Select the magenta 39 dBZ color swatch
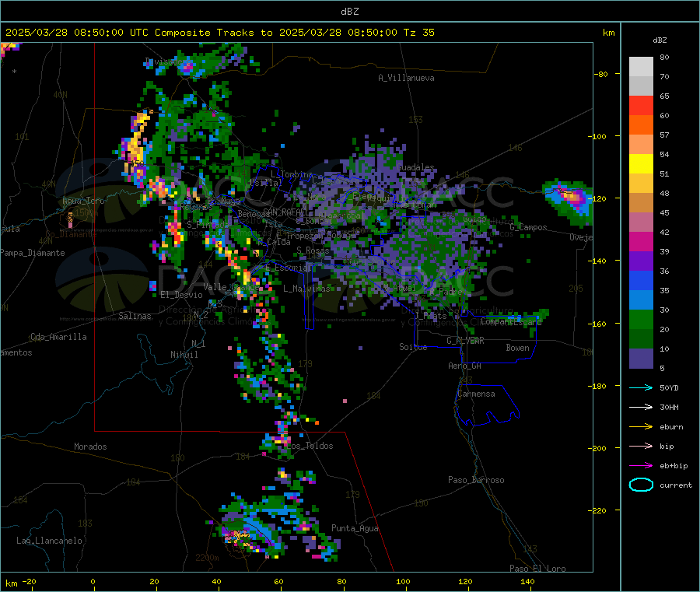This screenshot has height=592, width=700. point(641,241)
